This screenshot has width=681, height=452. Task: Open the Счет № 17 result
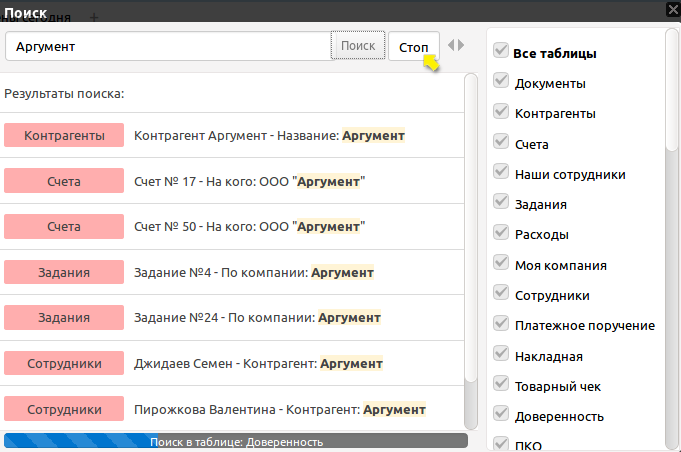tap(250, 181)
